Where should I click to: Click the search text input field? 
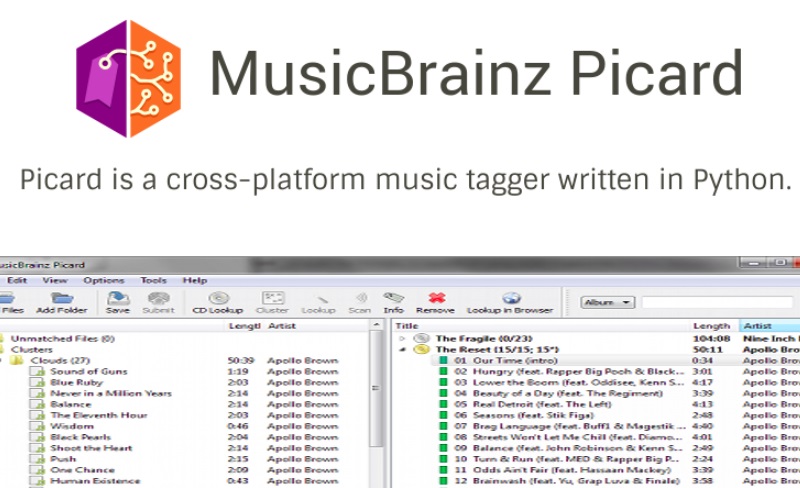click(x=717, y=302)
